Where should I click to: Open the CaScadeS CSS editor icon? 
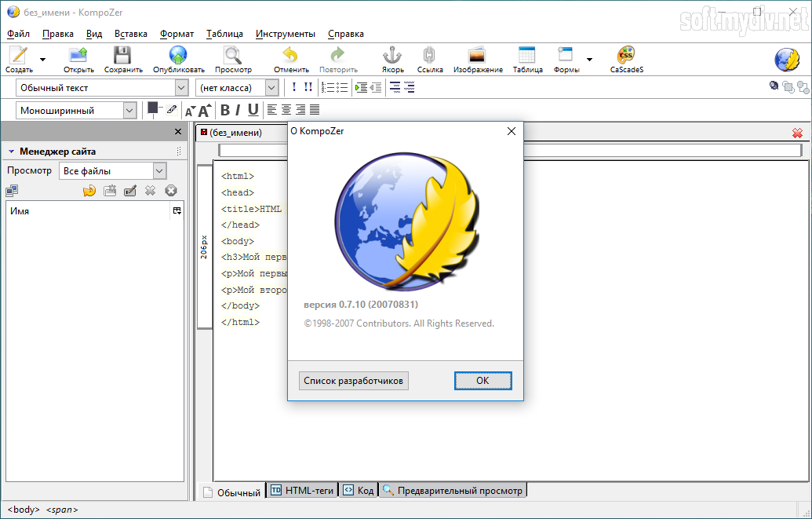click(626, 56)
